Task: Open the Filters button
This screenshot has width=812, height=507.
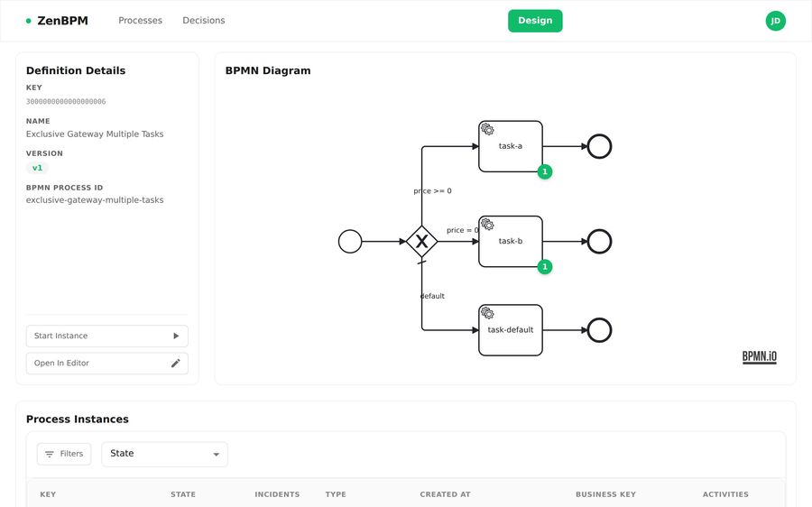Action: click(x=64, y=454)
